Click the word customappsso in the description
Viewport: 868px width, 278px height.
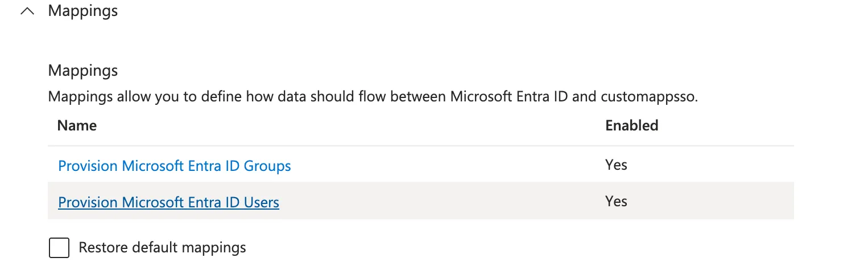648,97
